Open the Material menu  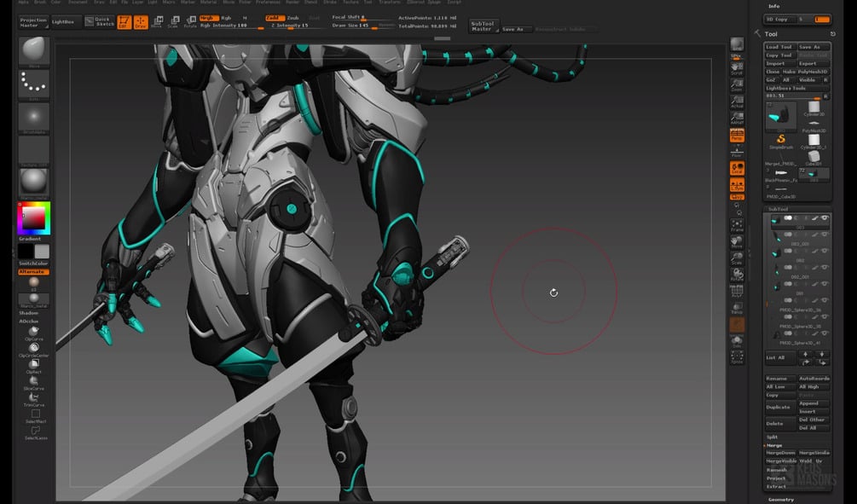click(x=208, y=3)
